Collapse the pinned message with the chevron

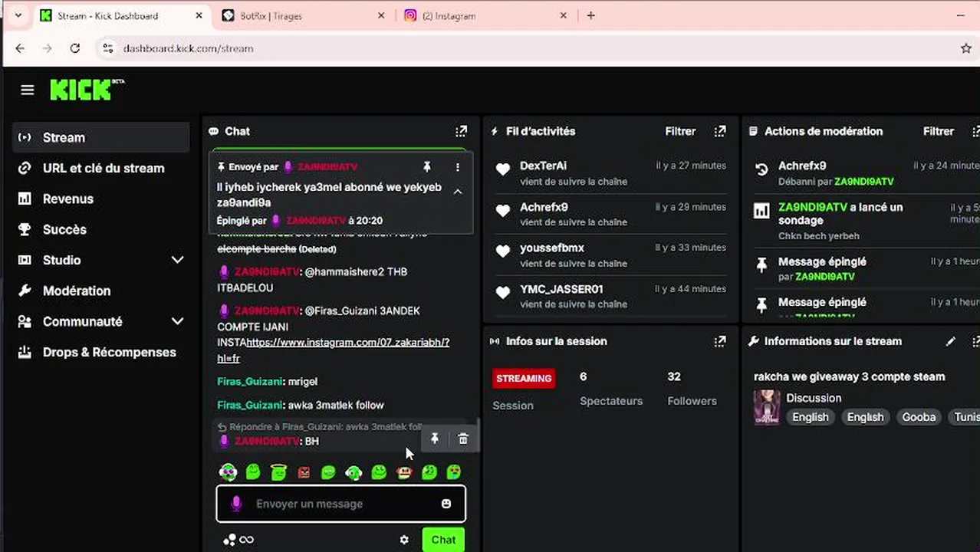[458, 192]
